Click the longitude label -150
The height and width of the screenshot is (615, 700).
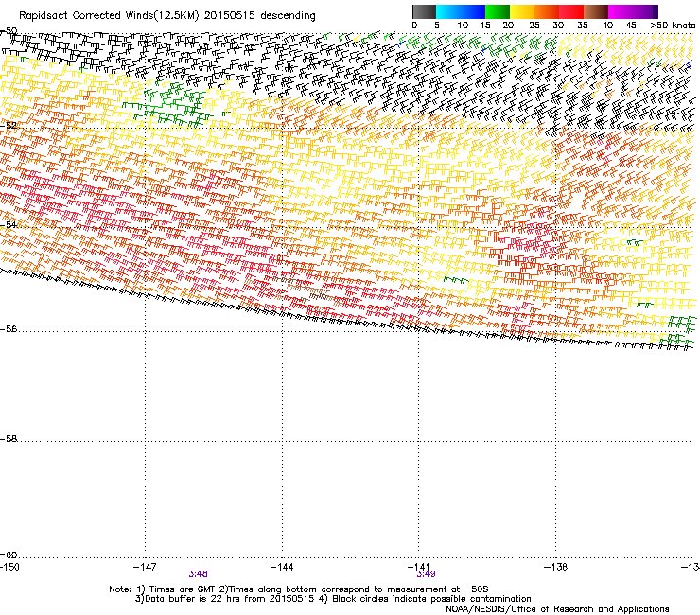[9, 567]
